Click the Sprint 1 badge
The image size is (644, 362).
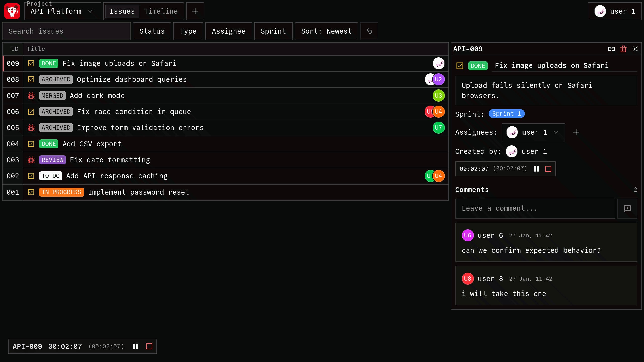[506, 114]
